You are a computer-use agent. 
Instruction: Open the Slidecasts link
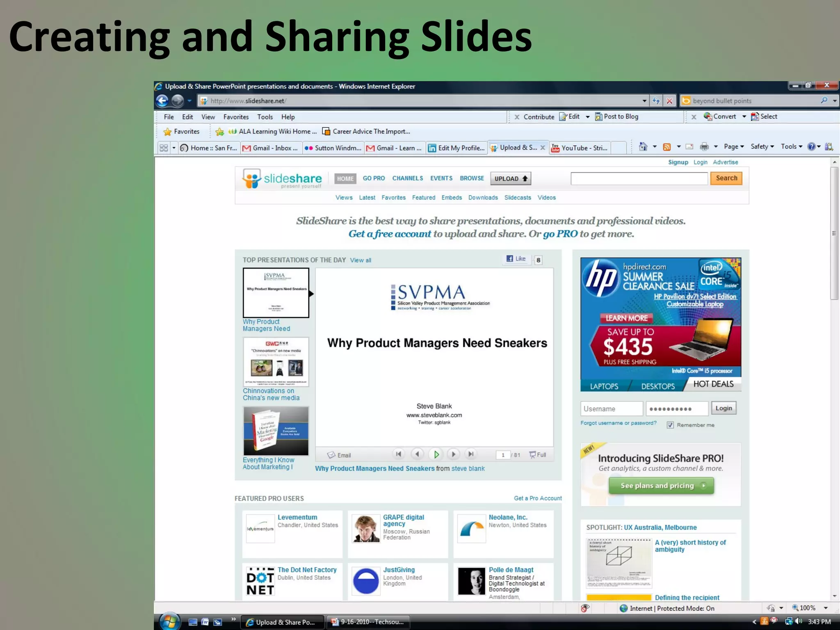click(x=518, y=198)
